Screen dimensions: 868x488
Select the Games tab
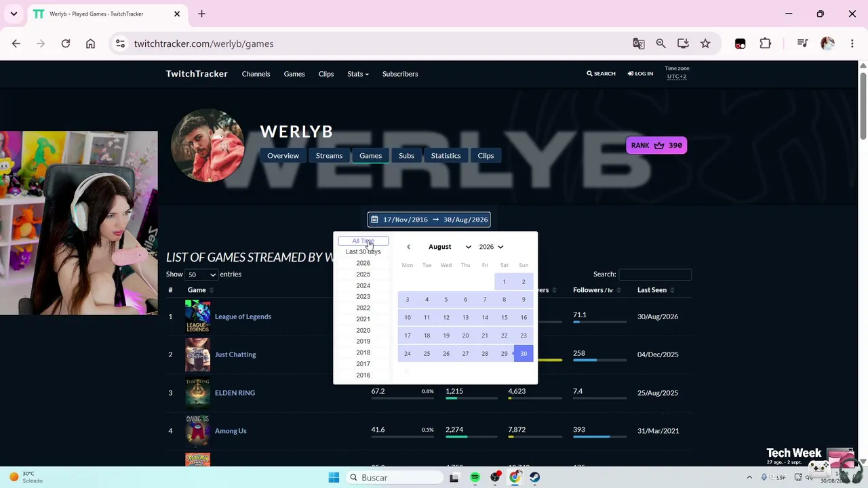370,156
